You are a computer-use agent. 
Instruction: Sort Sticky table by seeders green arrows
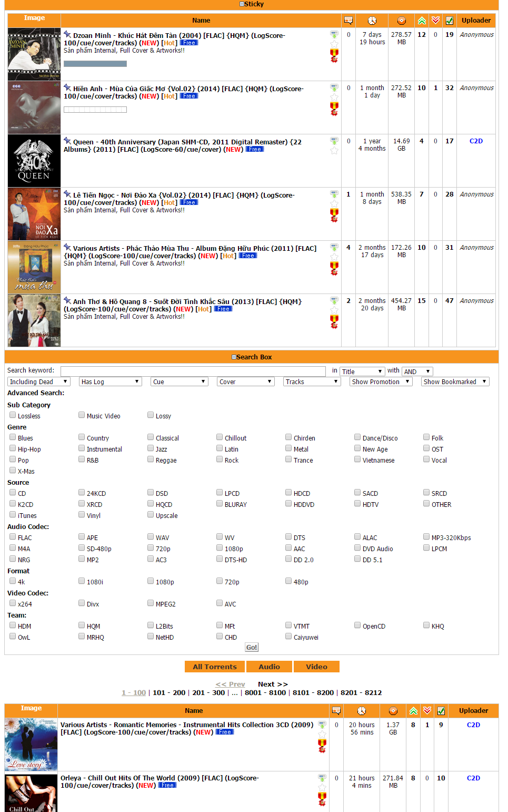[x=422, y=21]
